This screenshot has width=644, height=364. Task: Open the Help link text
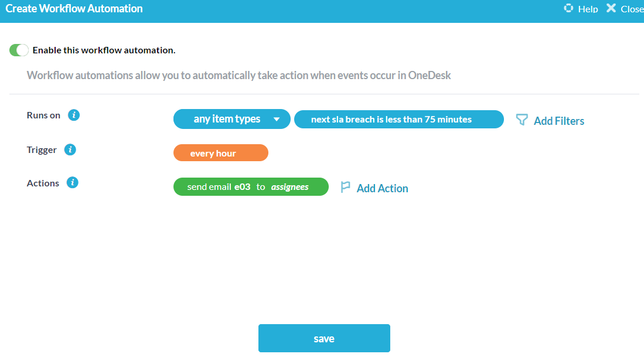click(x=588, y=9)
